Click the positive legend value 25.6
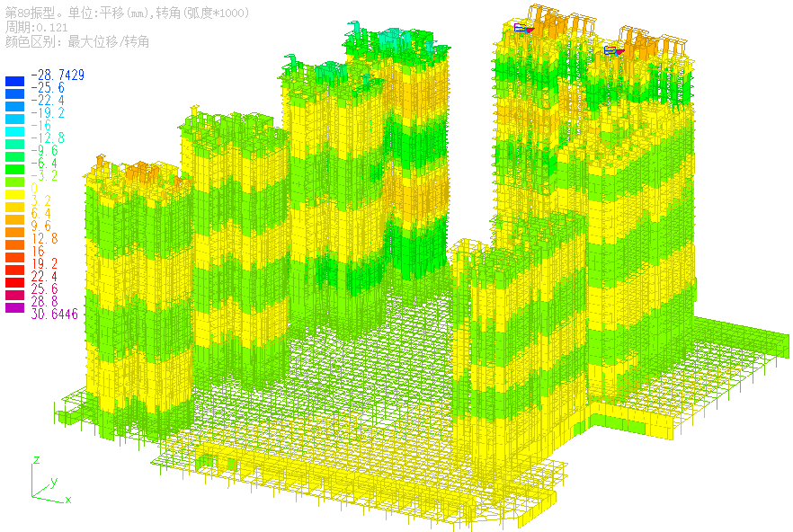Image resolution: width=793 pixels, height=532 pixels. [45, 288]
